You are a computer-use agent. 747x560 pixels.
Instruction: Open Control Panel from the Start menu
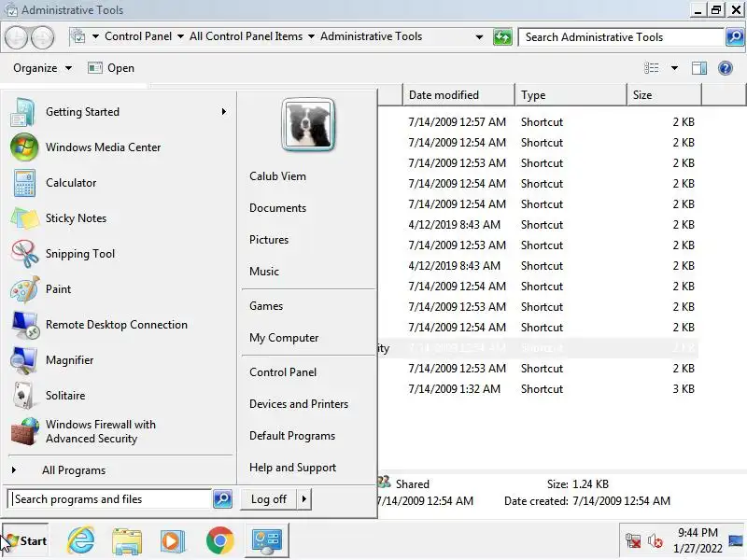click(283, 372)
